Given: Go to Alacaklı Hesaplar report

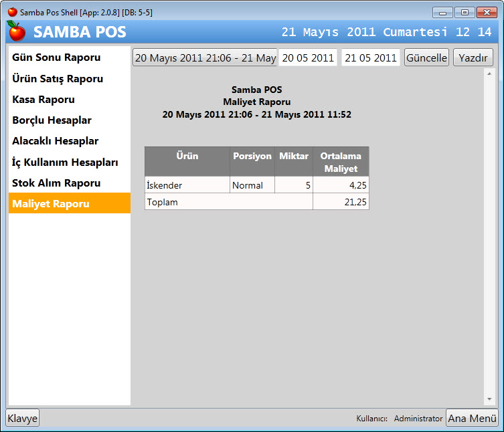Looking at the screenshot, I should [56, 141].
